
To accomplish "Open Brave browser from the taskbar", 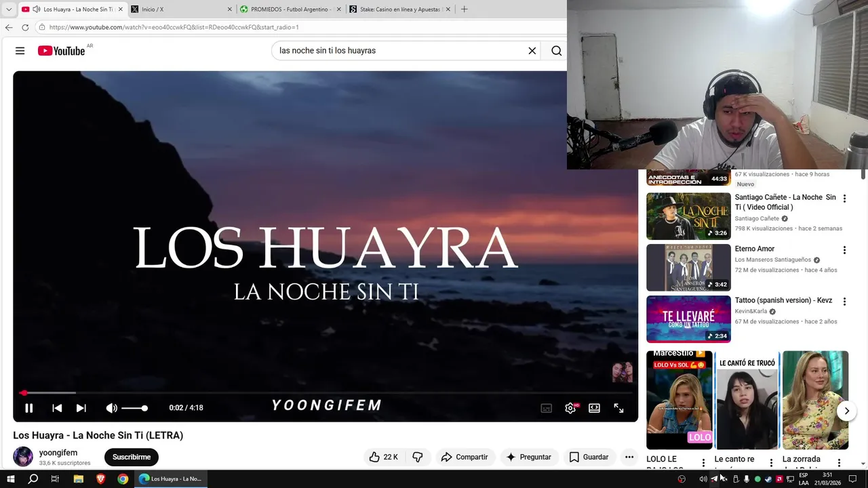I will [100, 479].
